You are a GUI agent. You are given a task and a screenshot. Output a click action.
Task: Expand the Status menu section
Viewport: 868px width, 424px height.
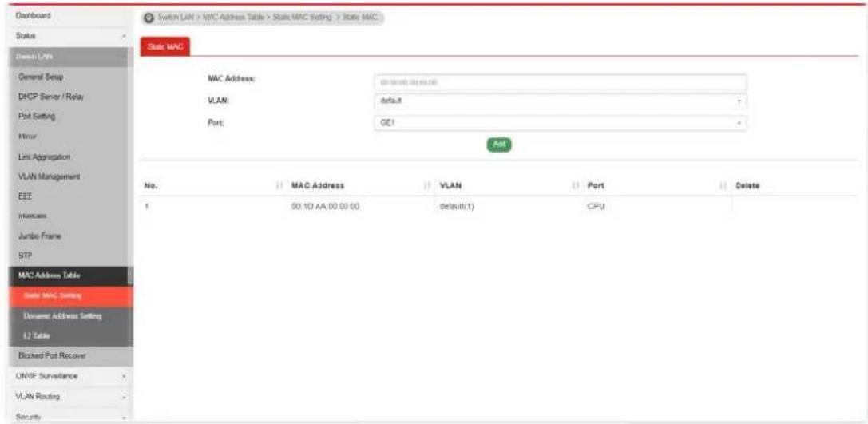click(69, 36)
